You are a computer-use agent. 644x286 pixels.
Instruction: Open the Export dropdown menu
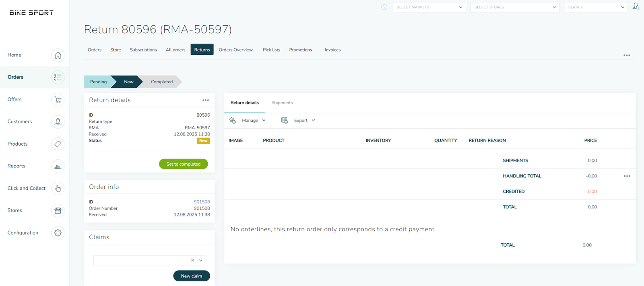click(x=304, y=120)
